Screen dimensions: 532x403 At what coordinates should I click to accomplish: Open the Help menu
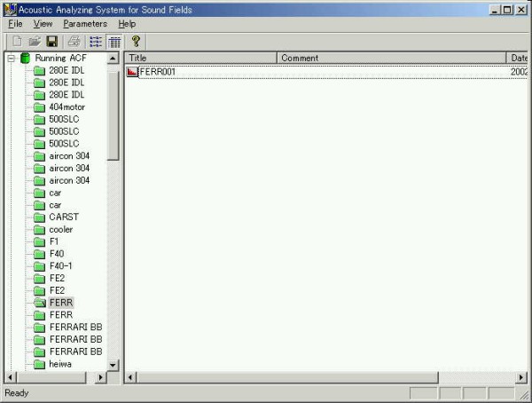click(x=127, y=24)
